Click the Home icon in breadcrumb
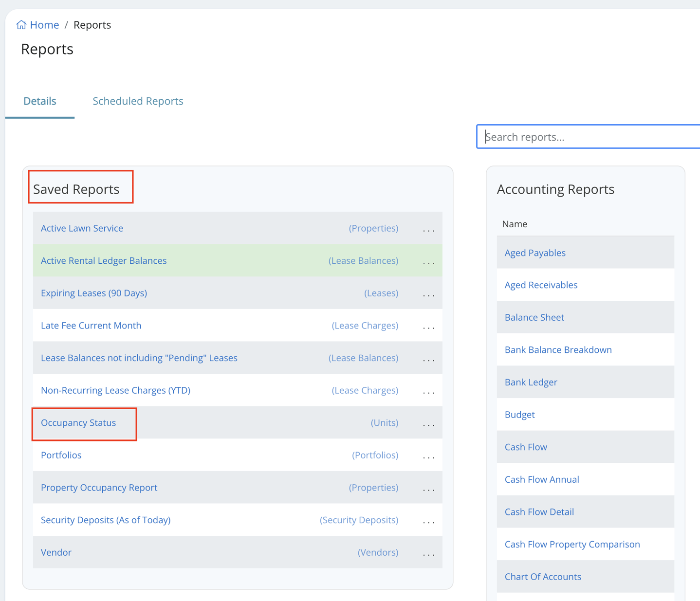Screen dimensions: 700x601 21,25
